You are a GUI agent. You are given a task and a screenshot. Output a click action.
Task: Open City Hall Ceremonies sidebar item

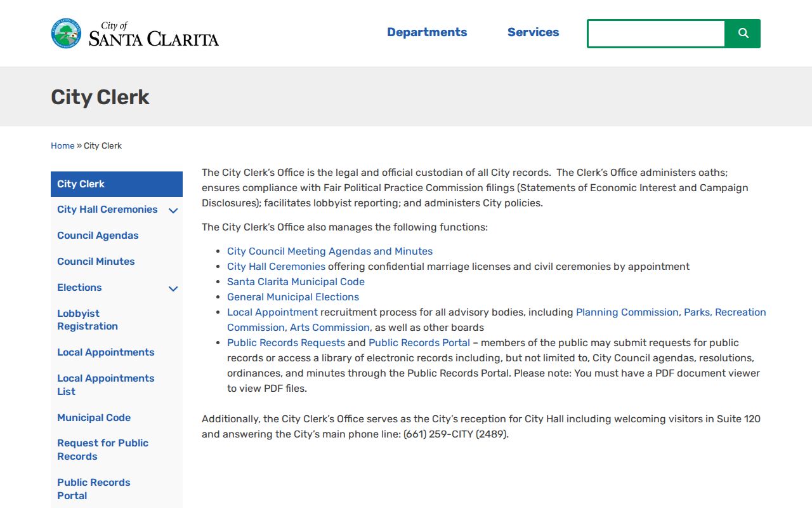[x=107, y=210]
